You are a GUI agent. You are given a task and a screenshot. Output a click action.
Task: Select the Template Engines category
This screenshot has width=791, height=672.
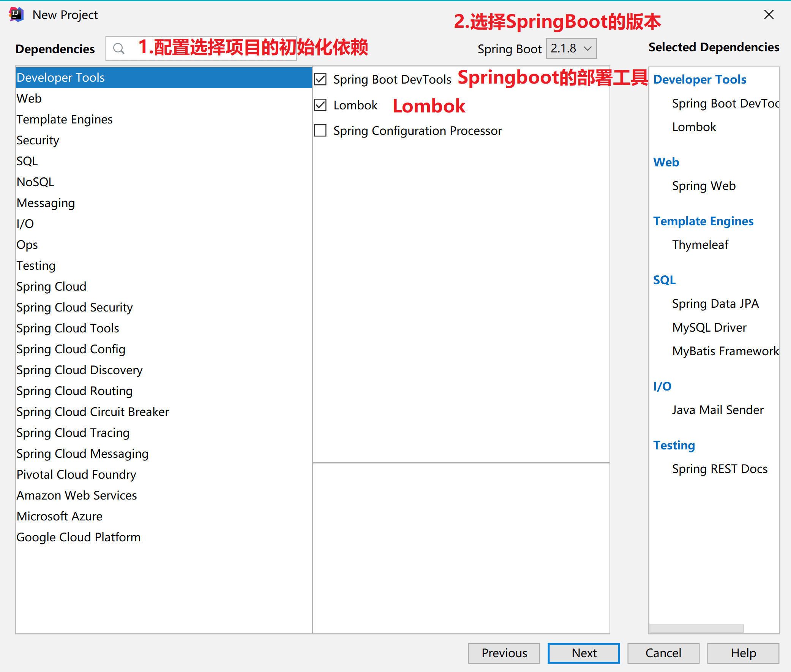click(x=64, y=119)
